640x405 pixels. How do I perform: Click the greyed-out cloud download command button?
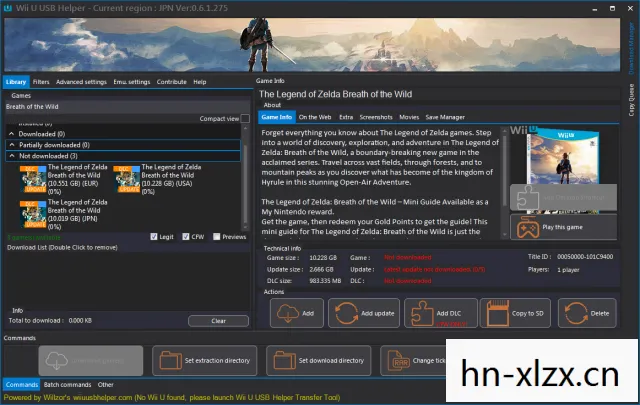(x=91, y=360)
